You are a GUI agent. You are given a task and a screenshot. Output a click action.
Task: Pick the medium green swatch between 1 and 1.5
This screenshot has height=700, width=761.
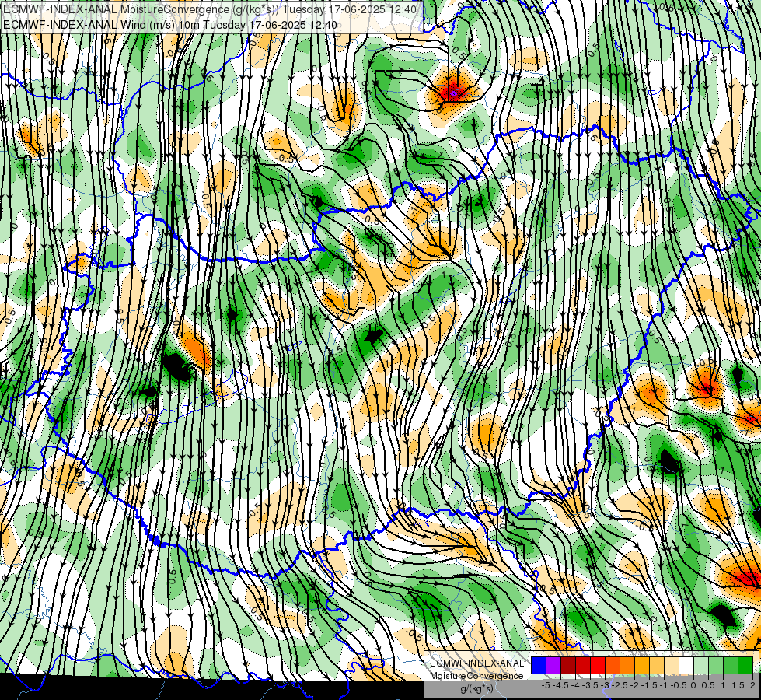pos(731,666)
